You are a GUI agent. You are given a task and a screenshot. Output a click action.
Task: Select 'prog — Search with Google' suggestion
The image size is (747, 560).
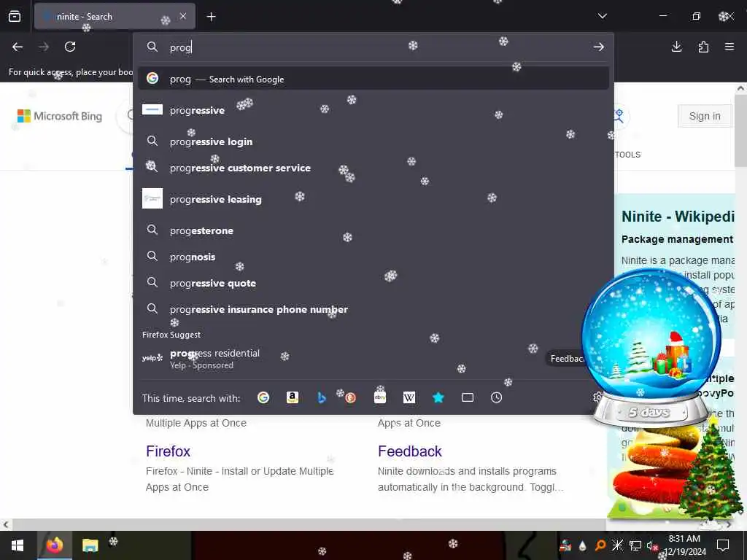click(373, 79)
